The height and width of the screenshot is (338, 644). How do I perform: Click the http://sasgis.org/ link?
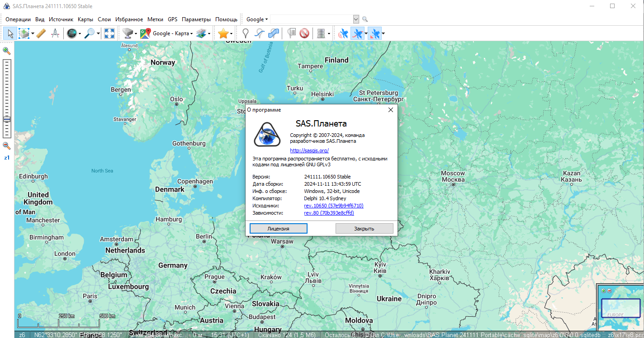[x=309, y=150]
